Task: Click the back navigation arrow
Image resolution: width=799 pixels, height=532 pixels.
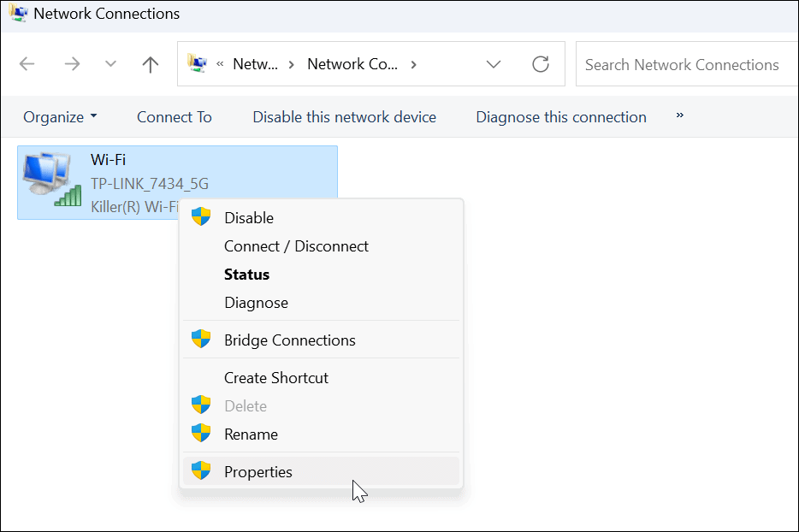Action: 27,63
